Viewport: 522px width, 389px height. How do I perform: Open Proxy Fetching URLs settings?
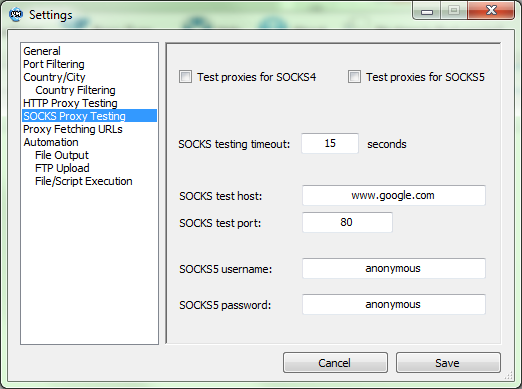(73, 129)
